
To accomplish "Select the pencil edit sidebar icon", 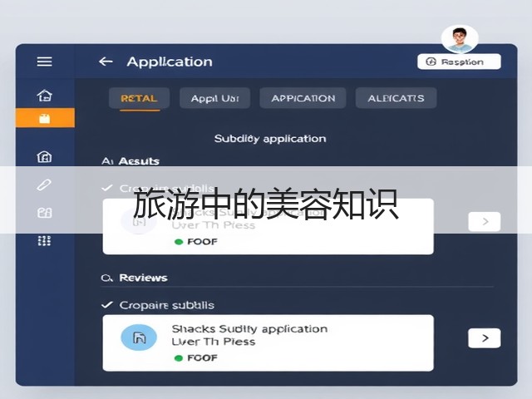I will (44, 185).
